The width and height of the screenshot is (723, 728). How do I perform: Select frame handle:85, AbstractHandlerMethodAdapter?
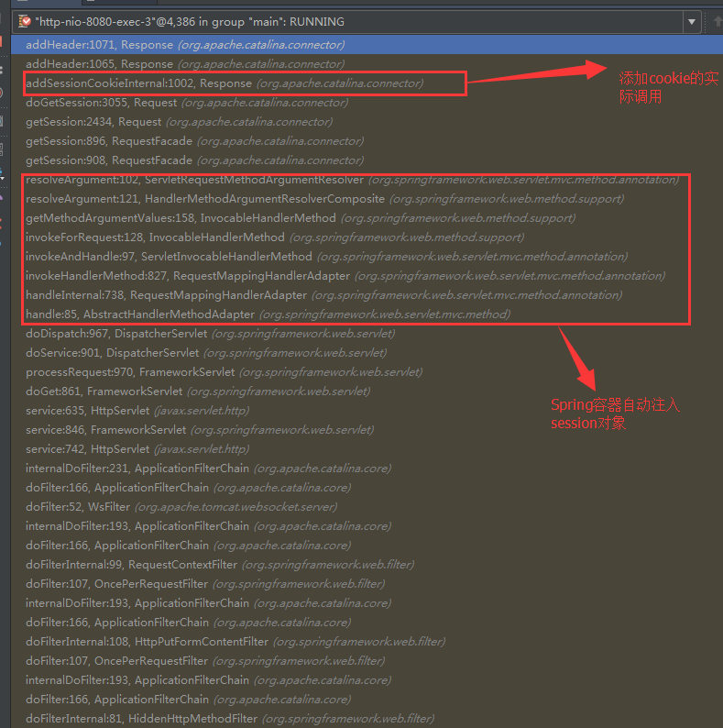point(367,314)
